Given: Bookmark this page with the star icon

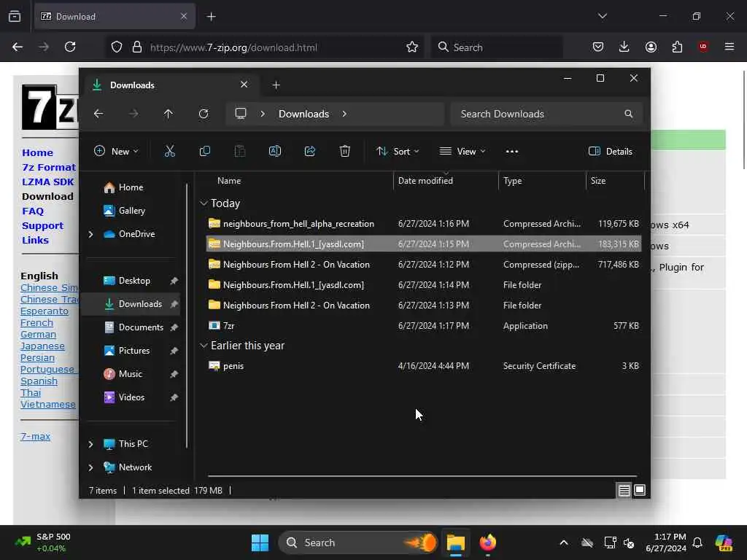Looking at the screenshot, I should point(412,47).
